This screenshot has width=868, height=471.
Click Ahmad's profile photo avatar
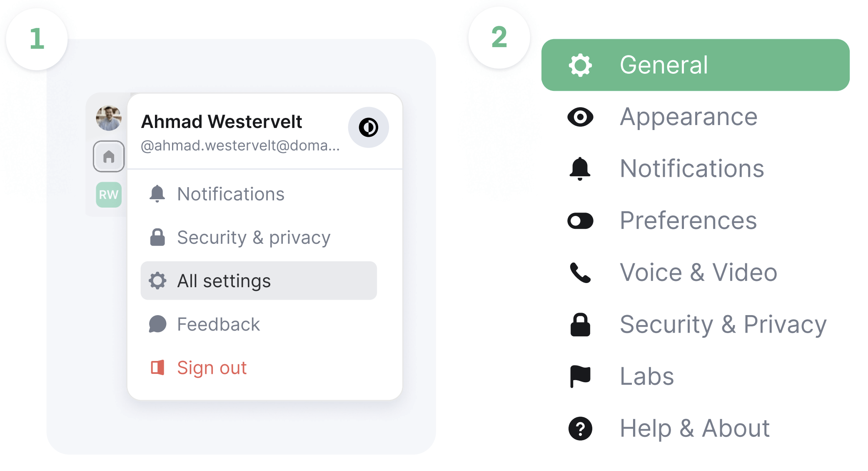coord(109,118)
